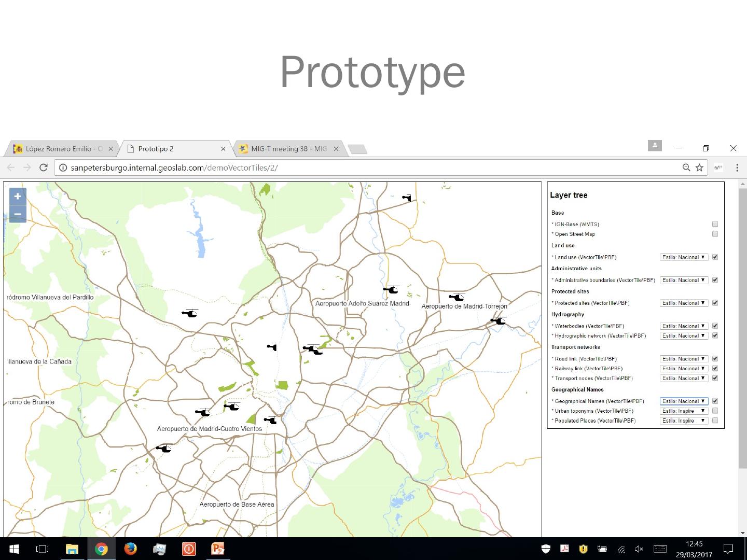
Task: Reload the page using the refresh icon
Action: [44, 167]
